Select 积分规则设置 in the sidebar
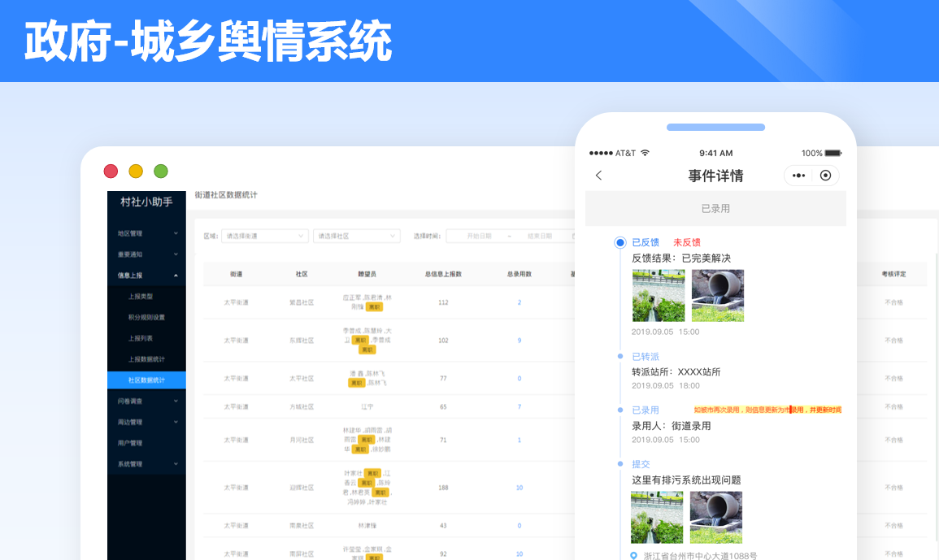 (x=146, y=318)
